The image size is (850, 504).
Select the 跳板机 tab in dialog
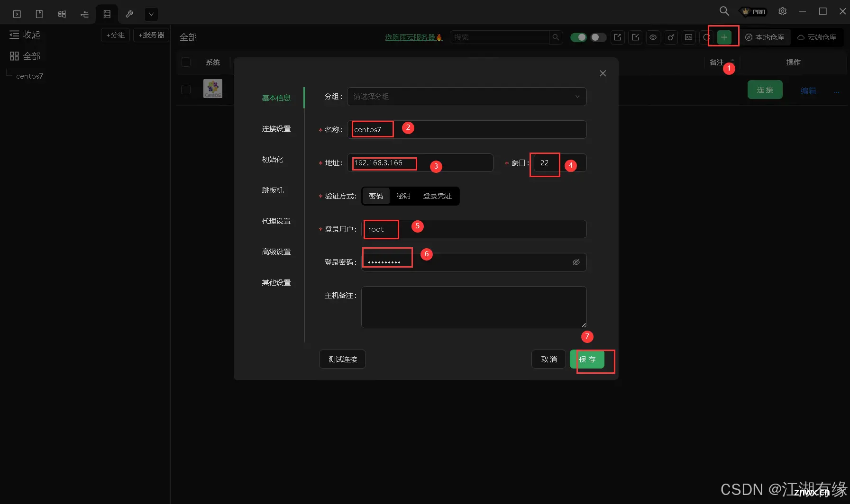pos(273,190)
